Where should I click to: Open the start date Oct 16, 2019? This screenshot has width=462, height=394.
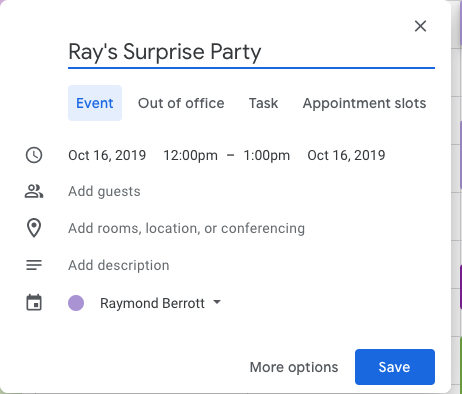pyautogui.click(x=107, y=155)
